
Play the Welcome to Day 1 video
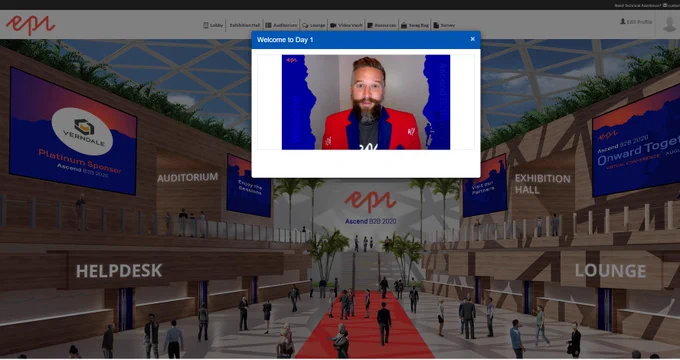coord(366,102)
